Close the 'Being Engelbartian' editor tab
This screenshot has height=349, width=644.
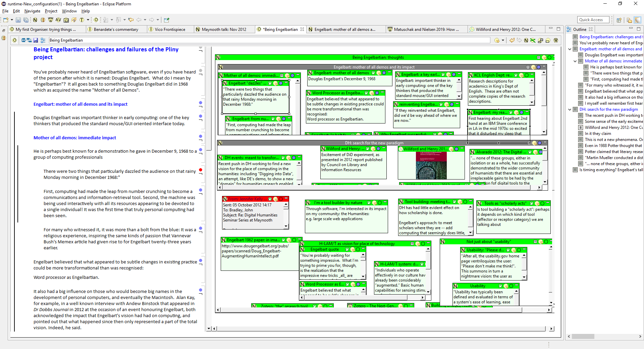(x=302, y=30)
